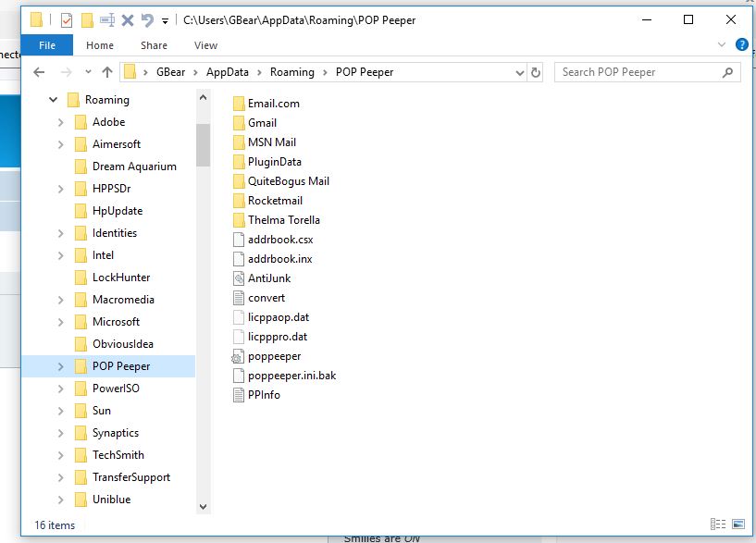756x543 pixels.
Task: Click the Undo quick access icon
Action: coord(147,20)
